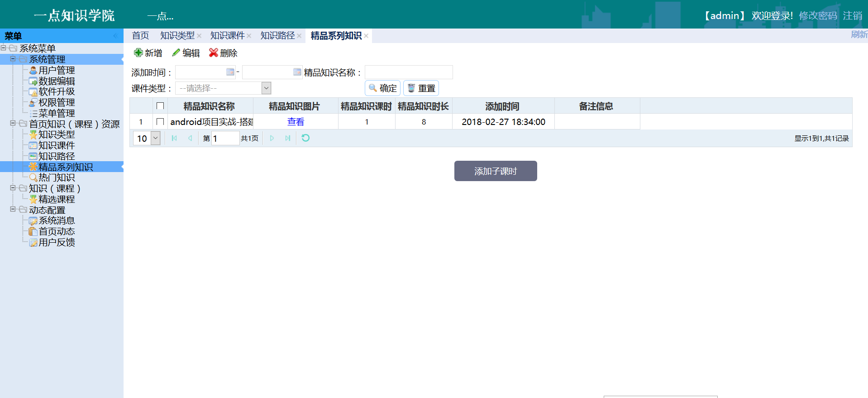Check the android项目实战 row checkbox
The image size is (868, 398).
click(160, 122)
